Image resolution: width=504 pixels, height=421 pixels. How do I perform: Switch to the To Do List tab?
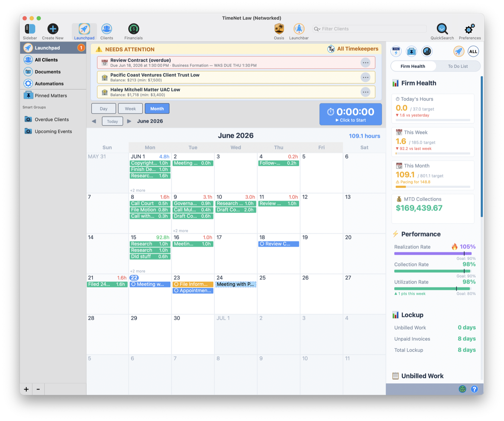458,66
